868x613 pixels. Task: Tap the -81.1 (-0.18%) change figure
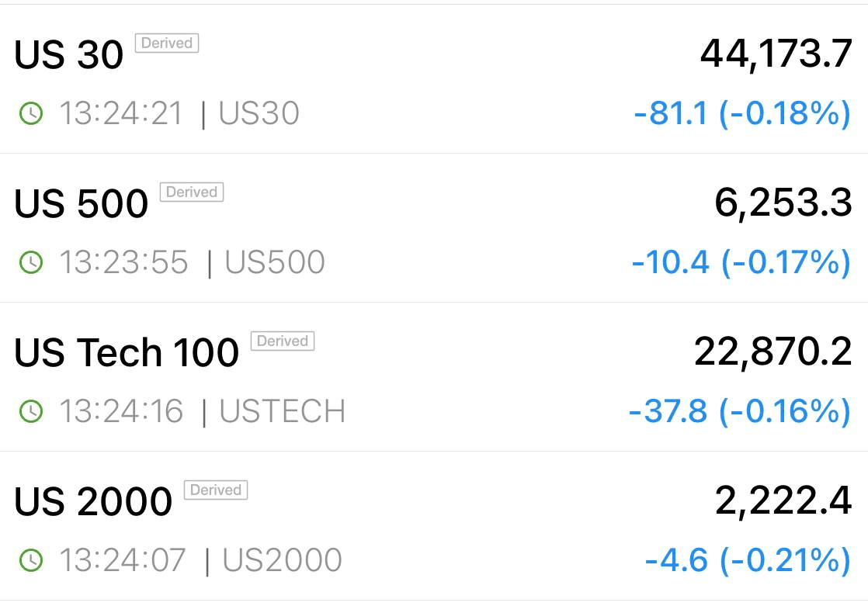[742, 113]
